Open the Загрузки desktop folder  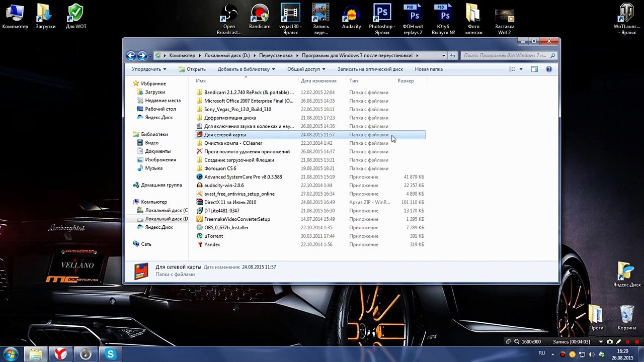[x=45, y=17]
